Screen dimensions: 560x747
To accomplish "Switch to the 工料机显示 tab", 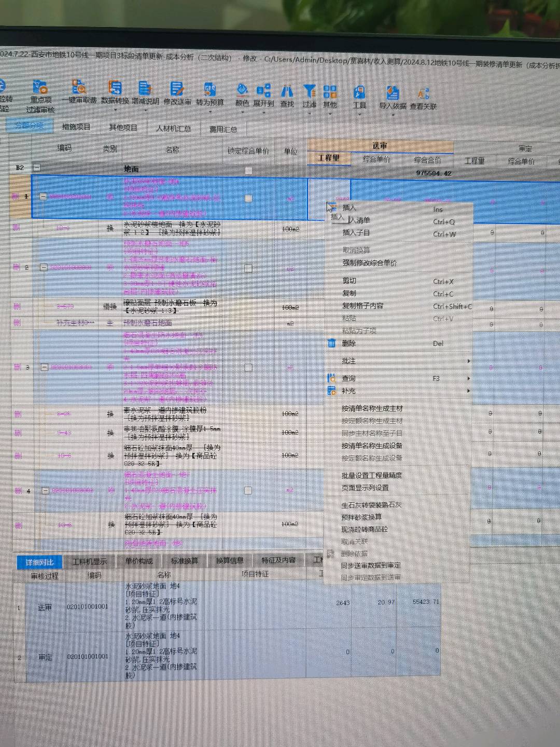I will click(x=89, y=561).
